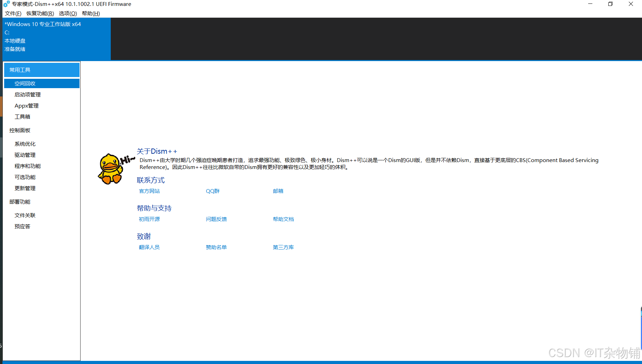Image resolution: width=642 pixels, height=364 pixels.
Task: Open the 选项(O) menu
Action: point(68,14)
